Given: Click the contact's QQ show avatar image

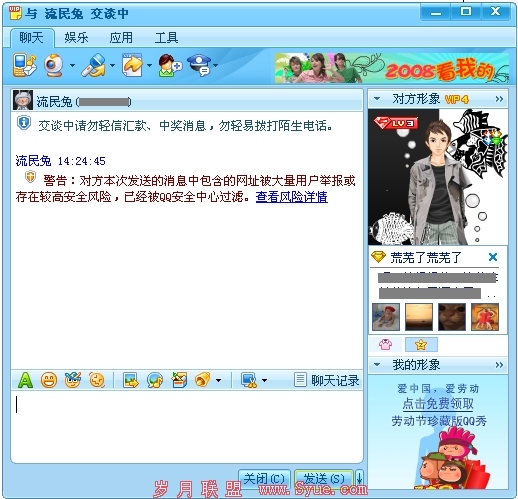Looking at the screenshot, I should pyautogui.click(x=438, y=177).
